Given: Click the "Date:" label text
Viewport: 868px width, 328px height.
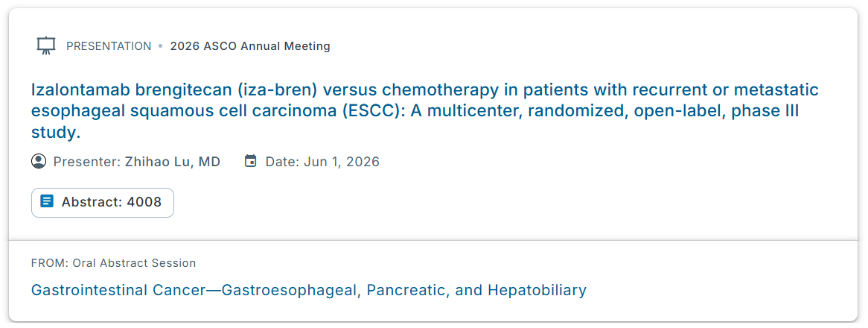Looking at the screenshot, I should [x=282, y=162].
